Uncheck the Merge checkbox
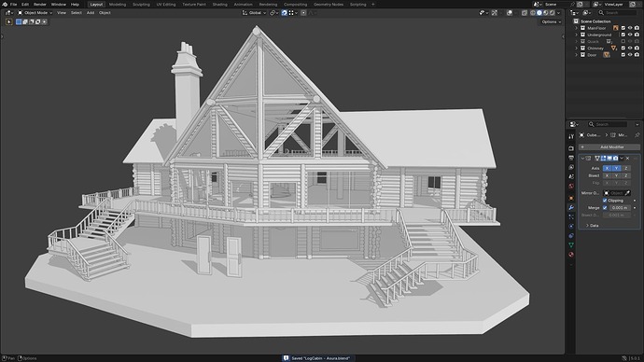Image resolution: width=644 pixels, height=362 pixels. click(x=605, y=208)
